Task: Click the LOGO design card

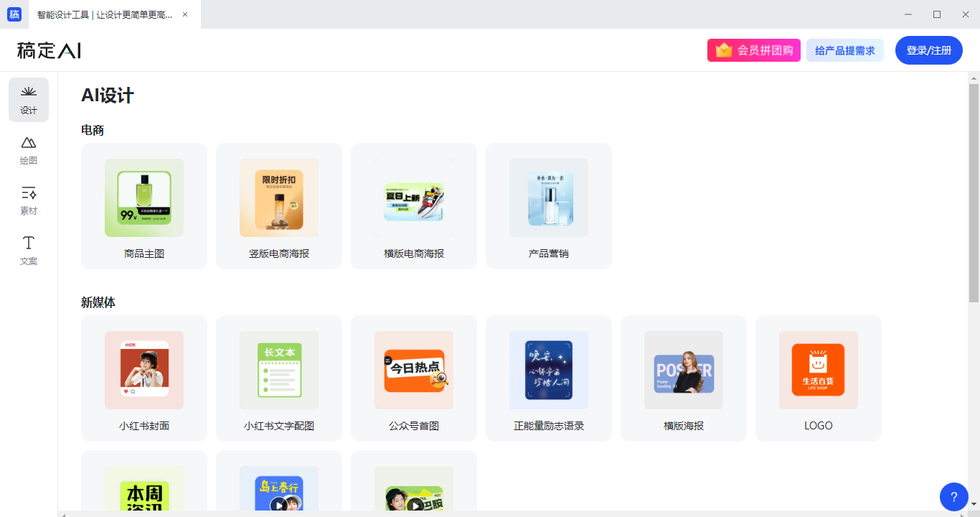Action: 818,378
